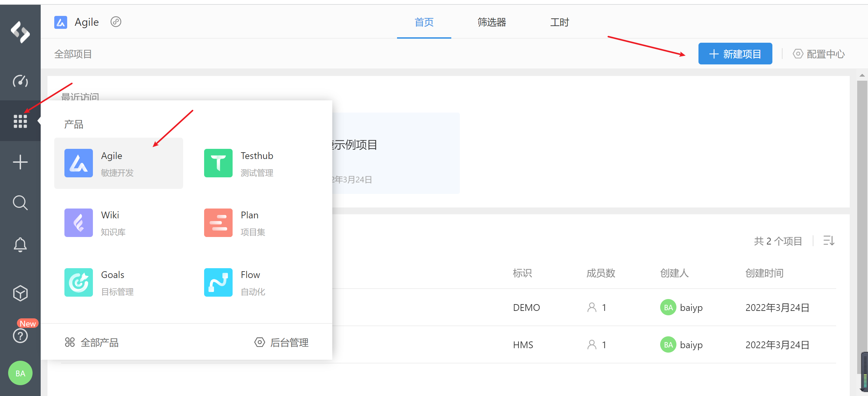Click the sort order icon near project count
Viewport: 868px width, 396px height.
pos(829,241)
